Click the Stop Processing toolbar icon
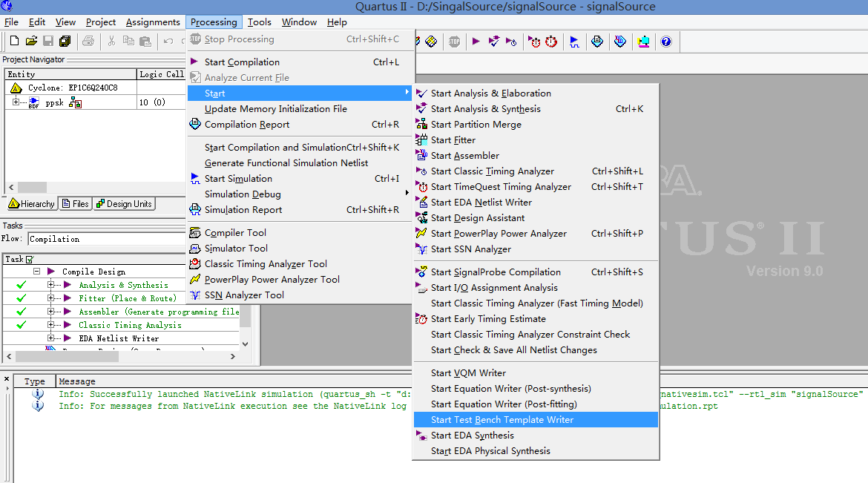Viewport: 868px width, 483px height. point(454,42)
